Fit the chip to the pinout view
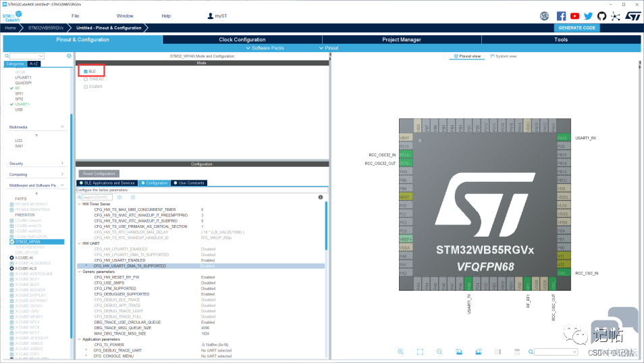 coord(420,352)
